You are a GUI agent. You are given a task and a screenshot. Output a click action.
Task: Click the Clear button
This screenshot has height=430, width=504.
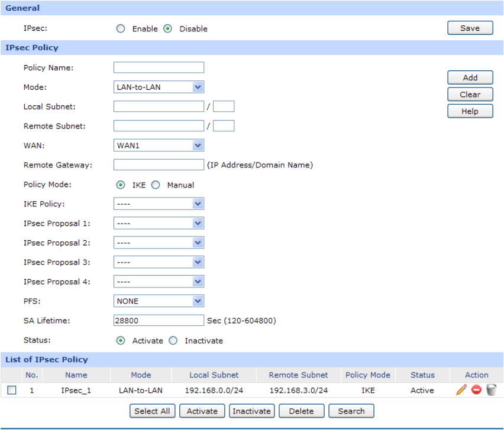(470, 94)
